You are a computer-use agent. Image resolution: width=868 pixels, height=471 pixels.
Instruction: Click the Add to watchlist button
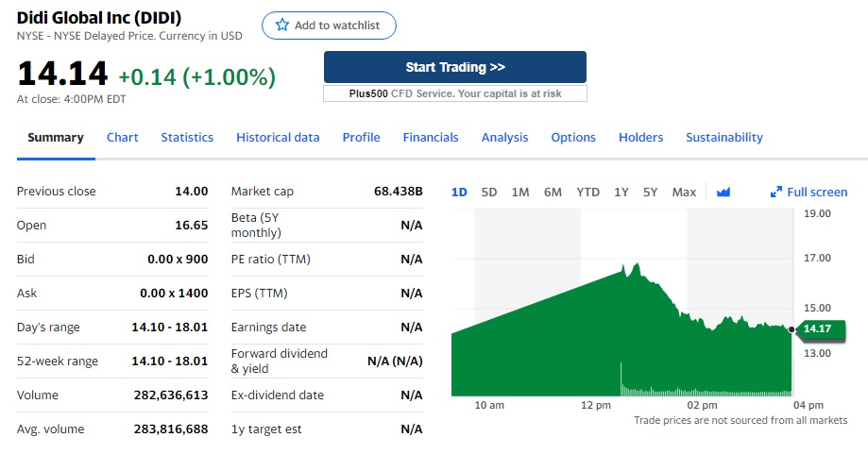[329, 25]
